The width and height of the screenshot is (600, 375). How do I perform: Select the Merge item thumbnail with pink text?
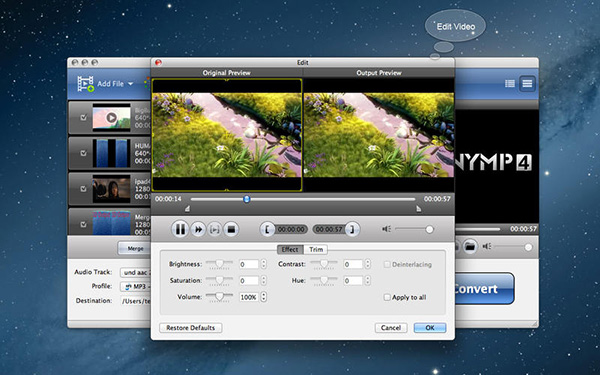click(111, 223)
